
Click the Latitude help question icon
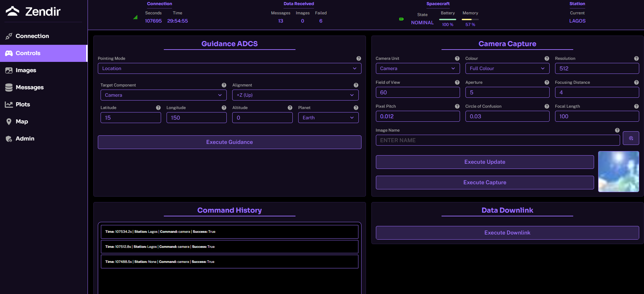pyautogui.click(x=158, y=108)
